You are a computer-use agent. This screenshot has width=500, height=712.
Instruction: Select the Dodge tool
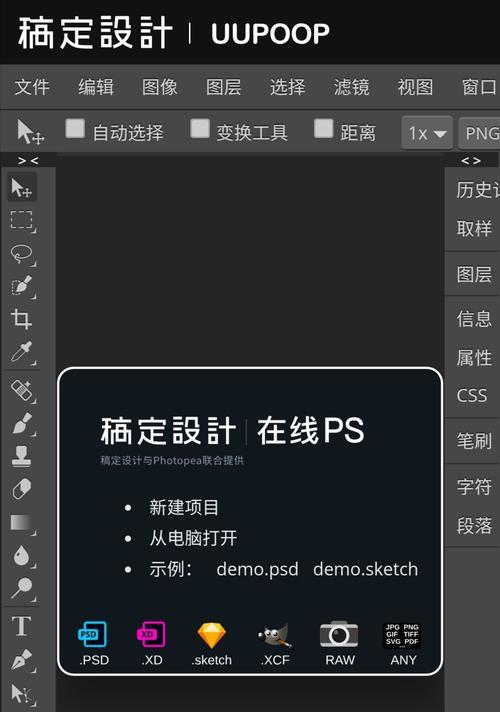click(22, 589)
